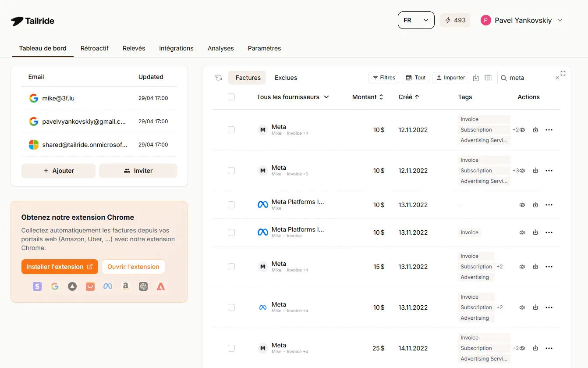The image size is (588, 368).
Task: Preview the Meta Platforms invoice with the eye icon
Action: tap(522, 204)
